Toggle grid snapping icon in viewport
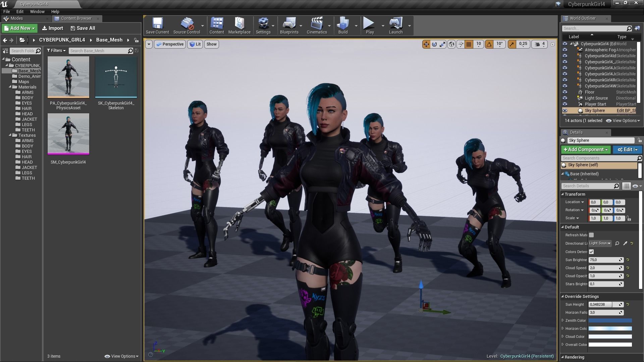The image size is (644, 362). (469, 44)
